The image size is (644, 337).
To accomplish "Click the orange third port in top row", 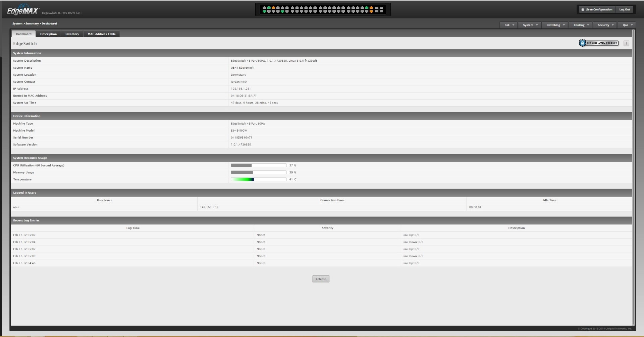I will pos(273,7).
